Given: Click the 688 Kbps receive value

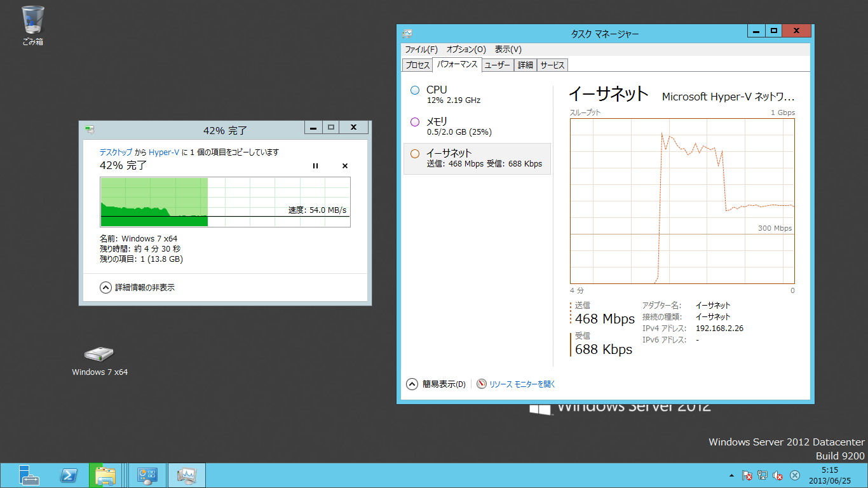Looking at the screenshot, I should point(604,349).
